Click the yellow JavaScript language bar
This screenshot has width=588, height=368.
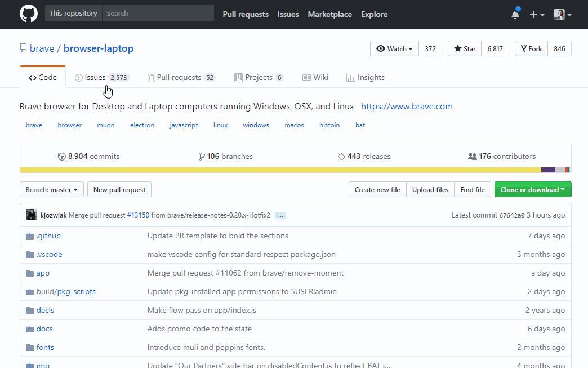pos(280,170)
